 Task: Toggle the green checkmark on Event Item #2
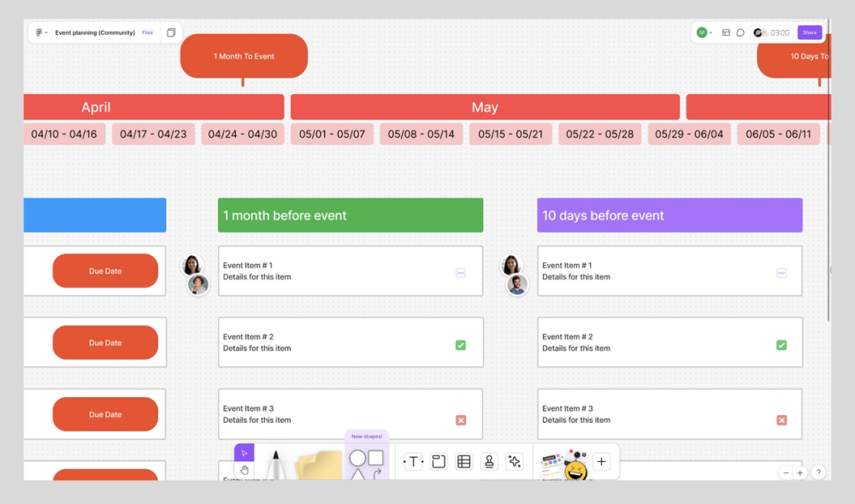click(461, 345)
